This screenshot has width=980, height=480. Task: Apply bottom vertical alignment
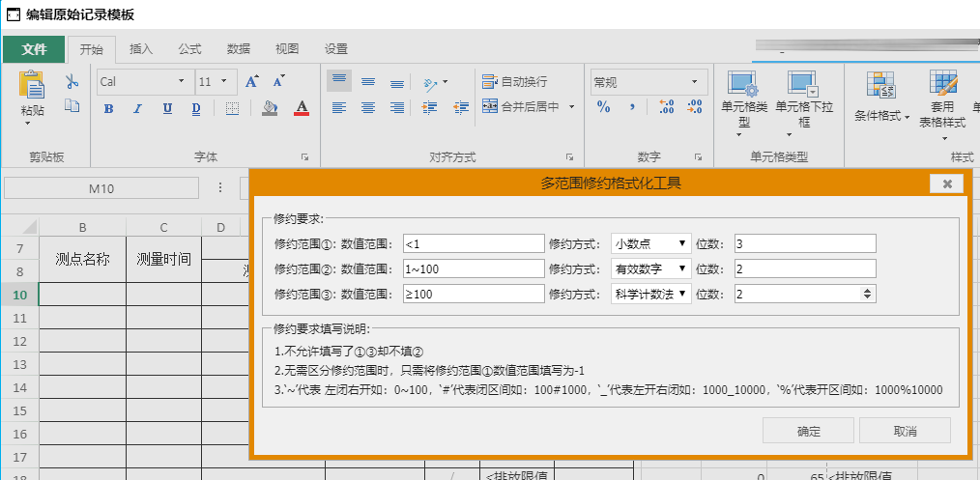click(x=397, y=82)
